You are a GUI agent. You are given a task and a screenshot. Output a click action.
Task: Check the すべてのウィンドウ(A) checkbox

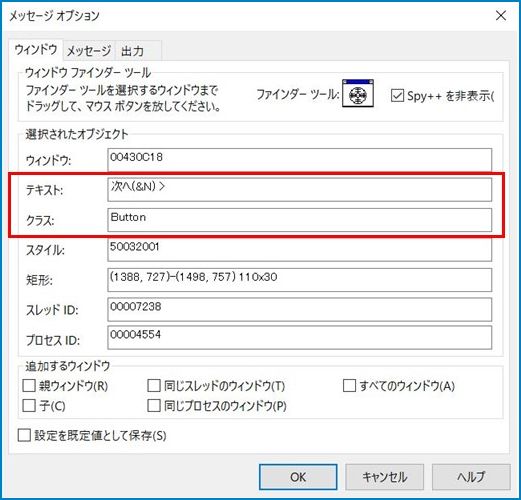(x=349, y=386)
